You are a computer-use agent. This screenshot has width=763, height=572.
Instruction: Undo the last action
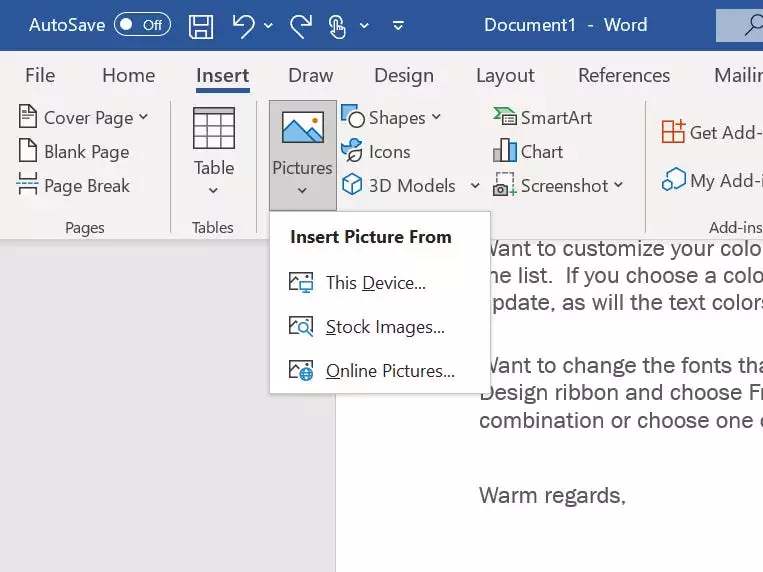tap(244, 25)
